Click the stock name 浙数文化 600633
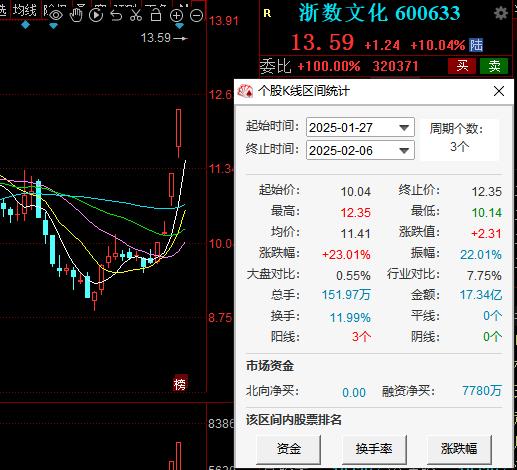The height and width of the screenshot is (470, 517). pyautogui.click(x=379, y=14)
